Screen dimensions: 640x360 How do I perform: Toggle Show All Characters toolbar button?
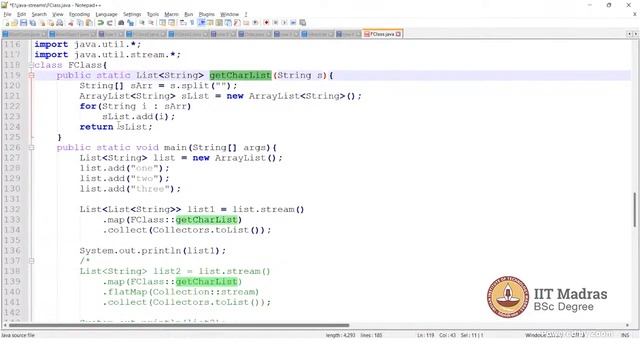click(192, 22)
